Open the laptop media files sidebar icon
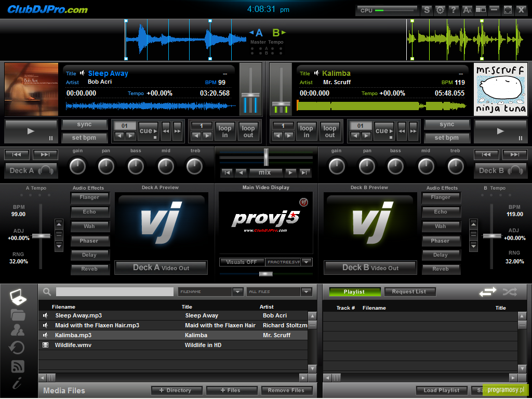Viewport: 532px width, 399px height. pyautogui.click(x=18, y=297)
